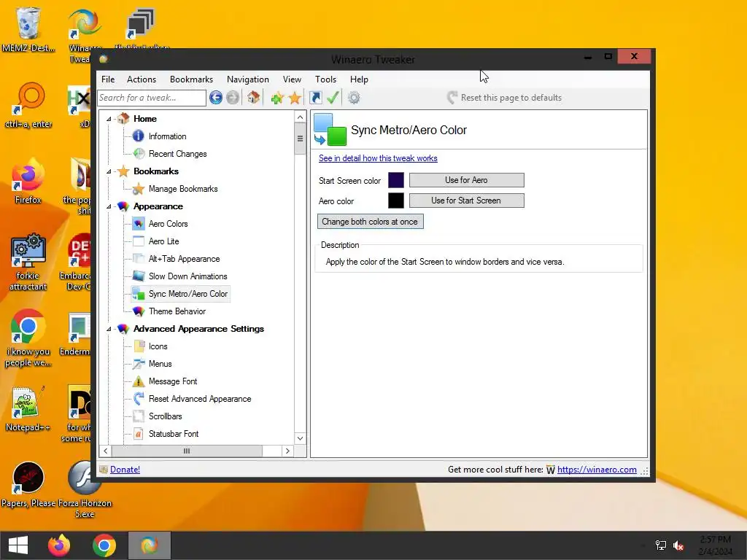This screenshot has width=747, height=560.
Task: Click the tree horizontal scroll-left arrow
Action: (106, 451)
